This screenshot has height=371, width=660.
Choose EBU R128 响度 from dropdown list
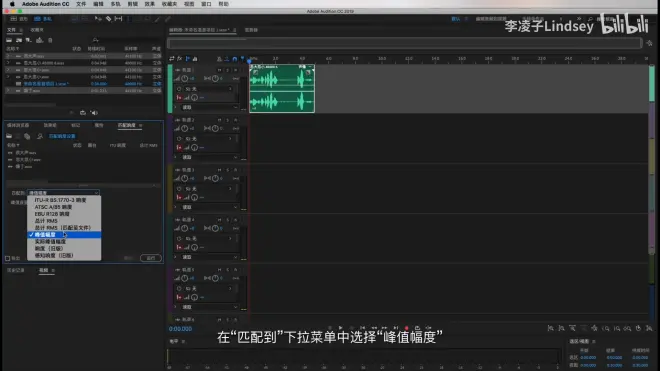coord(64,214)
